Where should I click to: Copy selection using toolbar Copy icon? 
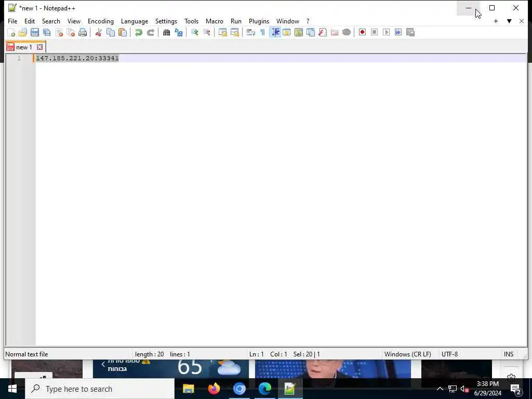(x=111, y=32)
